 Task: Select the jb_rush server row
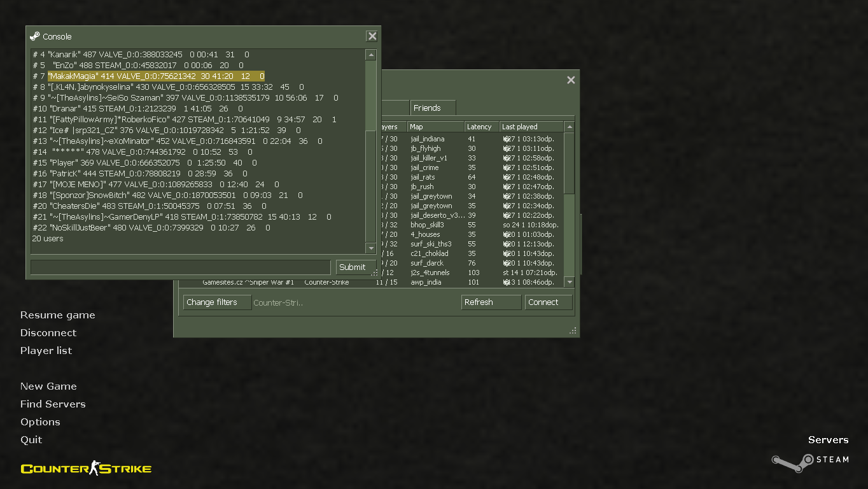pyautogui.click(x=472, y=187)
